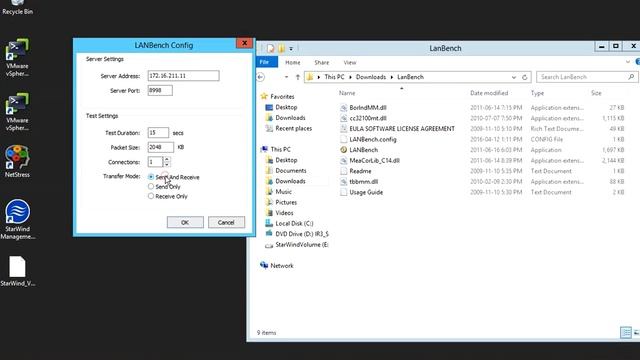Open the recent locations dropdown next to back arrow
The image size is (640, 360).
pos(287,77)
